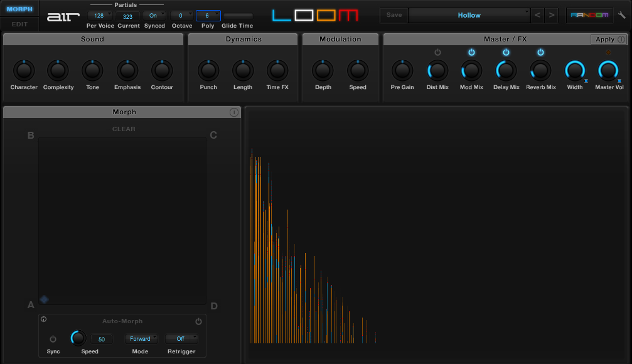Click the corner label B
632x364 pixels.
(x=31, y=136)
